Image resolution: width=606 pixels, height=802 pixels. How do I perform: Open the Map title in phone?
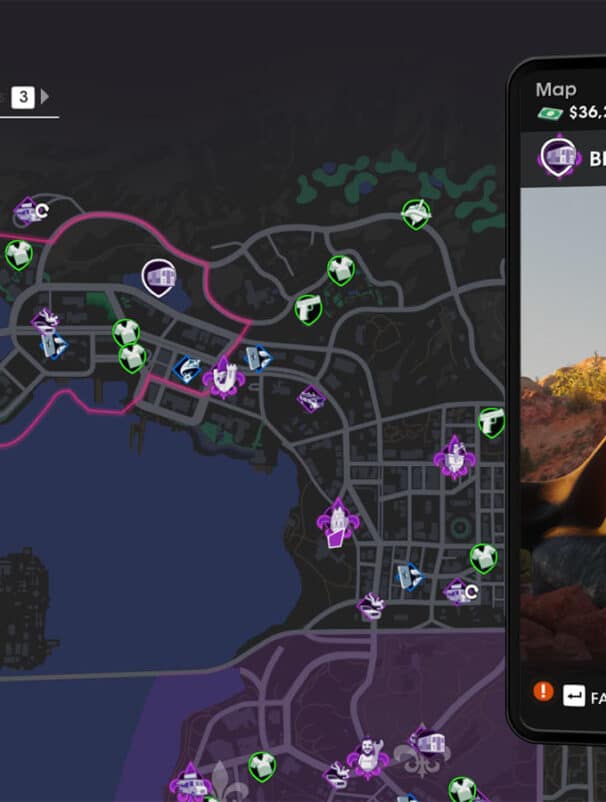[x=556, y=90]
